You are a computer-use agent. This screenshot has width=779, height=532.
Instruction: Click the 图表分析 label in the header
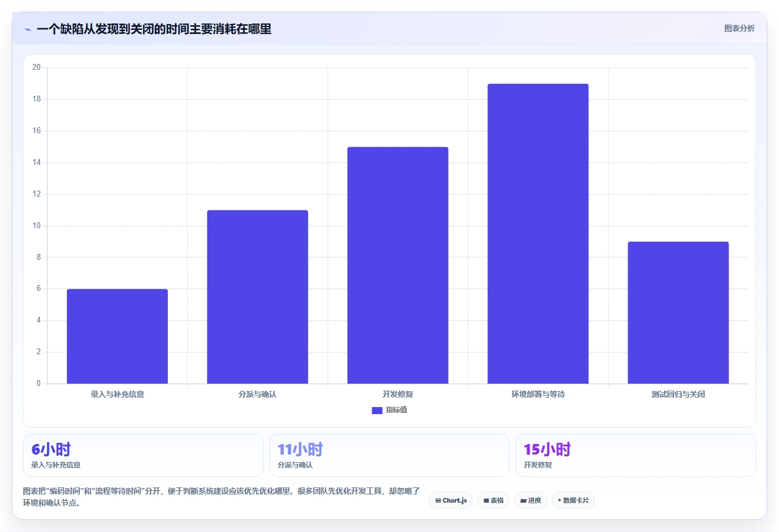[x=739, y=28]
